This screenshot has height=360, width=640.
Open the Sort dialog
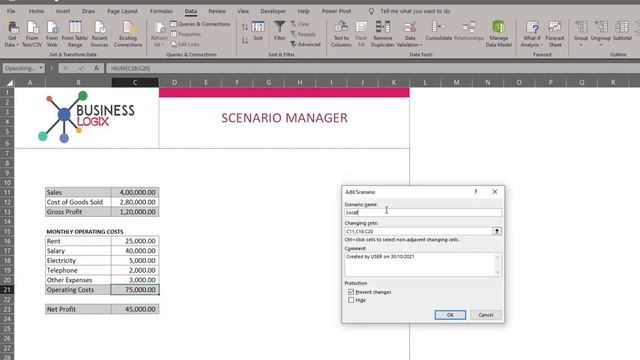coord(258,31)
